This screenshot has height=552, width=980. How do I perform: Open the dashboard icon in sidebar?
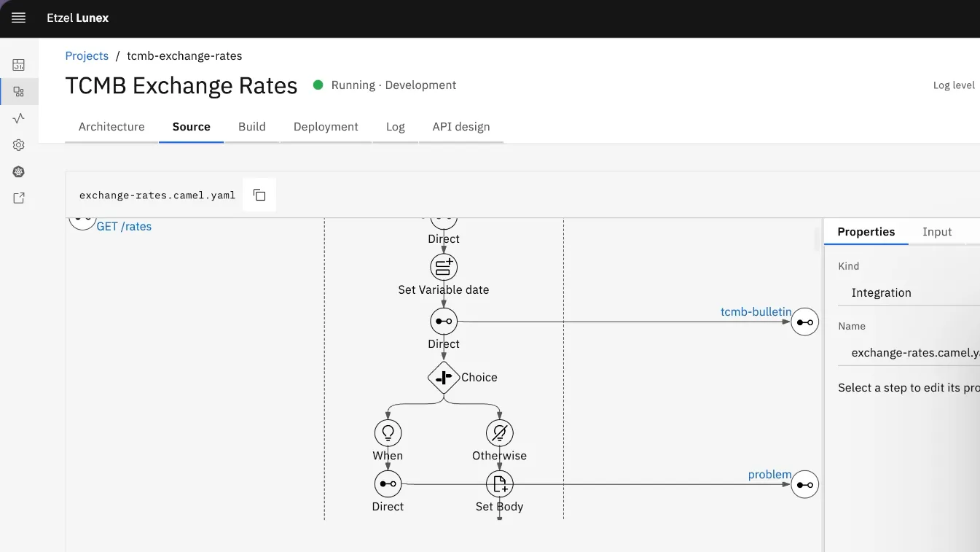pos(19,65)
